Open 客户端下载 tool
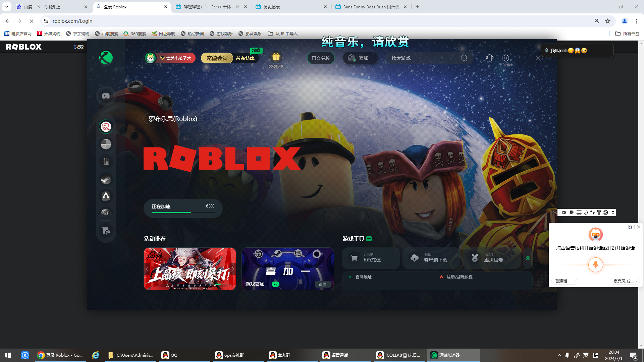Screen dimensions: 644x362 coord(431,258)
